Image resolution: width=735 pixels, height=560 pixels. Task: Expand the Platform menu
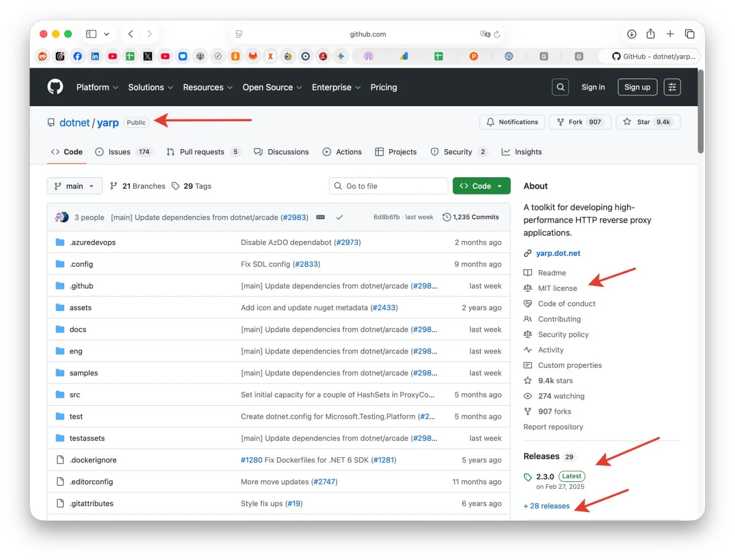click(x=97, y=87)
